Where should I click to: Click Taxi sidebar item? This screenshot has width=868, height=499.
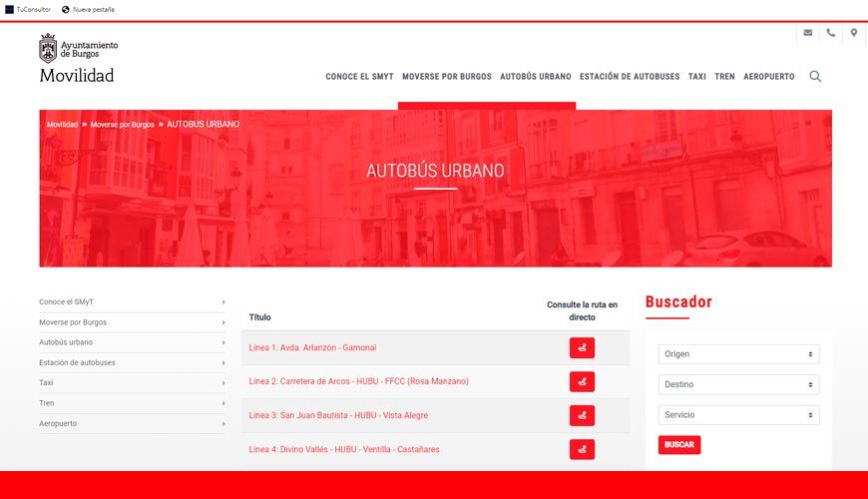(46, 382)
